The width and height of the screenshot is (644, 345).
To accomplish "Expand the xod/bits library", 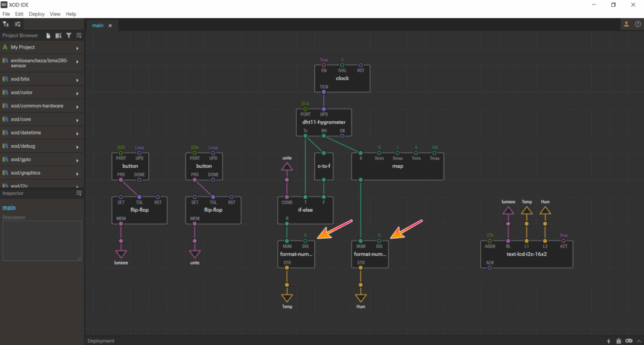I will 77,80.
